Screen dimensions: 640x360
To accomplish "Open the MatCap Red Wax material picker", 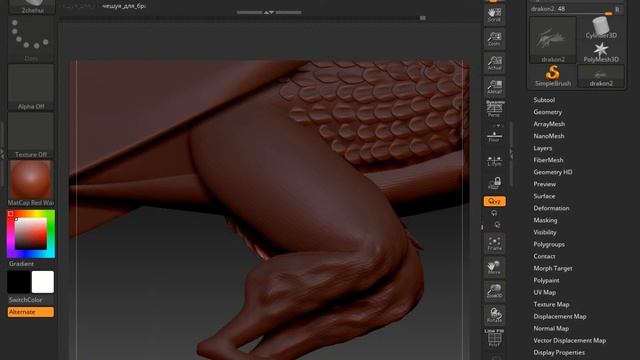I will pyautogui.click(x=31, y=183).
